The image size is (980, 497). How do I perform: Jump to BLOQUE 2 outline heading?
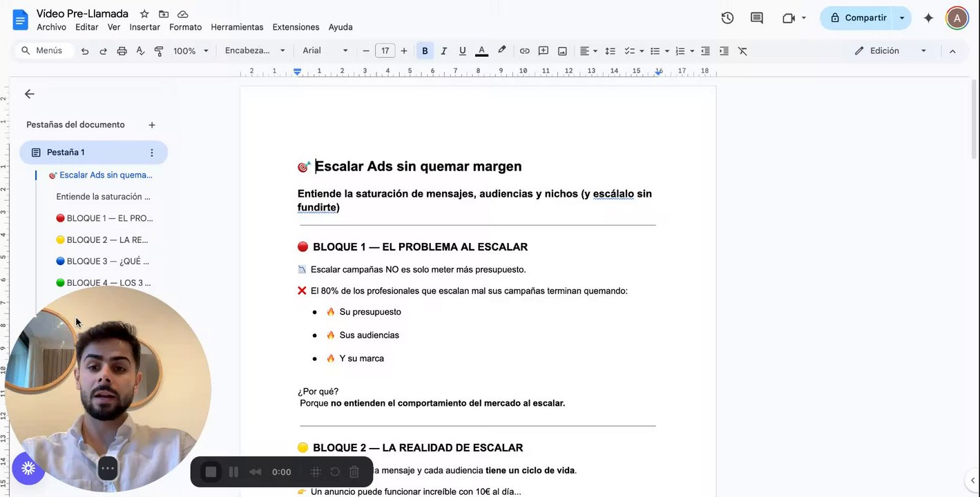(x=102, y=240)
